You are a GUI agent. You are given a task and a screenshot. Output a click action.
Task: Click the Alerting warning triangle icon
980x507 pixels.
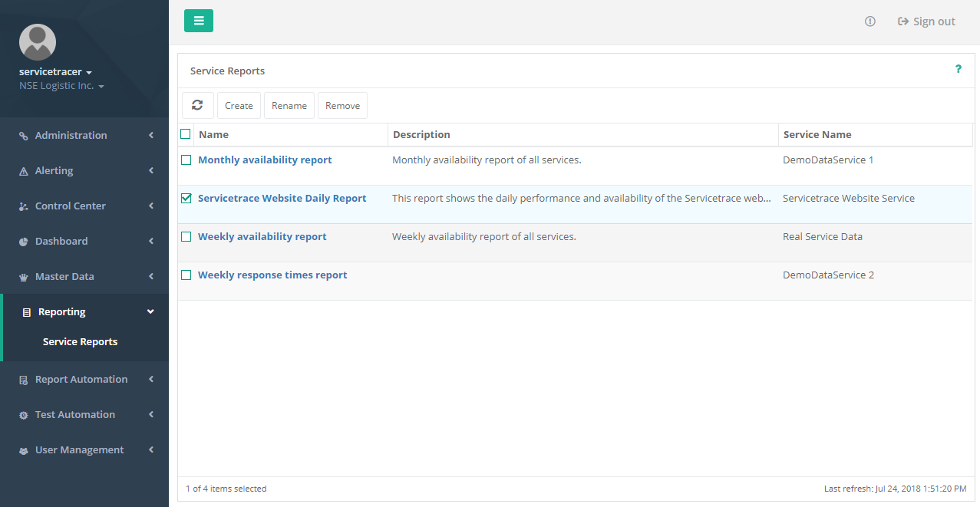[x=24, y=171]
